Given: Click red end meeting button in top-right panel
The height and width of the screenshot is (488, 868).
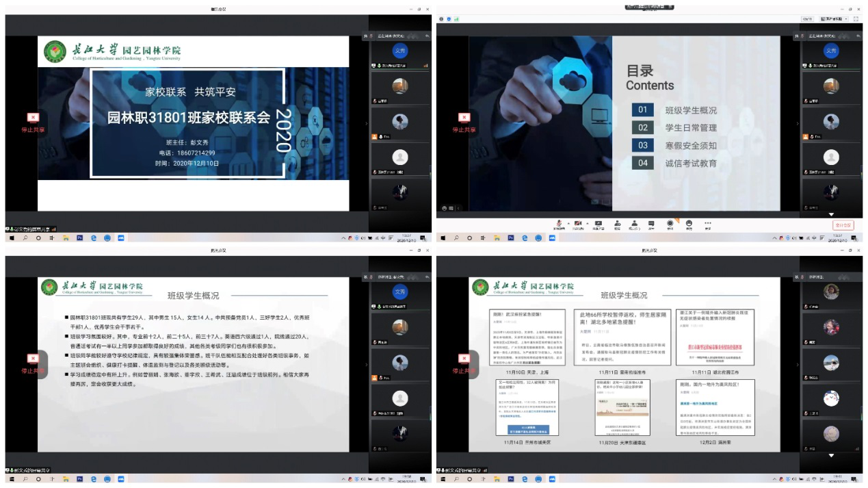Looking at the screenshot, I should click(x=842, y=224).
